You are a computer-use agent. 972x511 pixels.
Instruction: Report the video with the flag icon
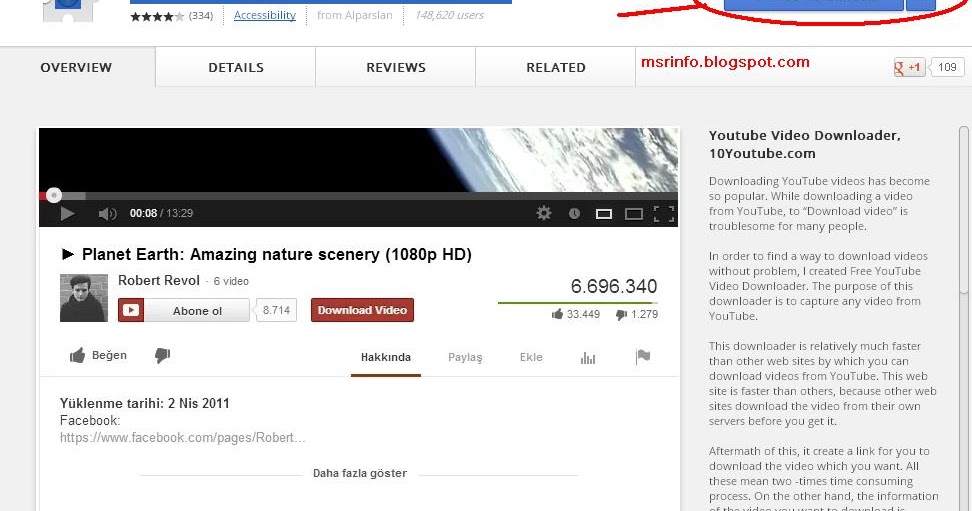coord(643,357)
